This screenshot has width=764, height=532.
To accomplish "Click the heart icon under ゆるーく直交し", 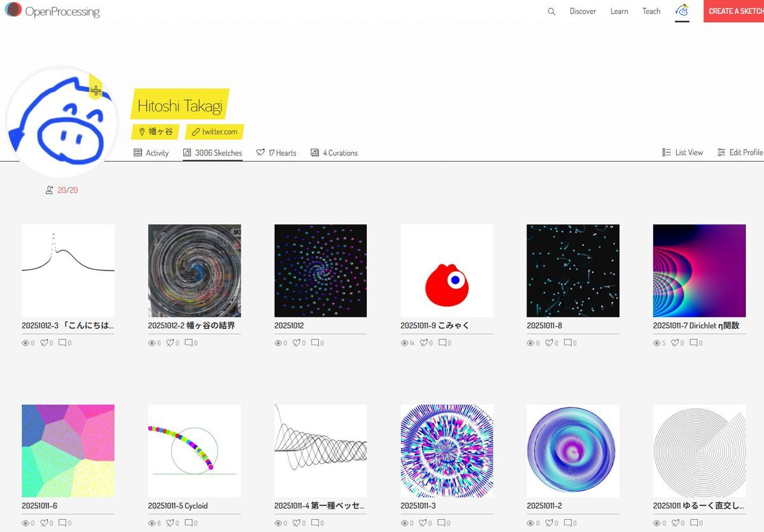I will tap(676, 523).
